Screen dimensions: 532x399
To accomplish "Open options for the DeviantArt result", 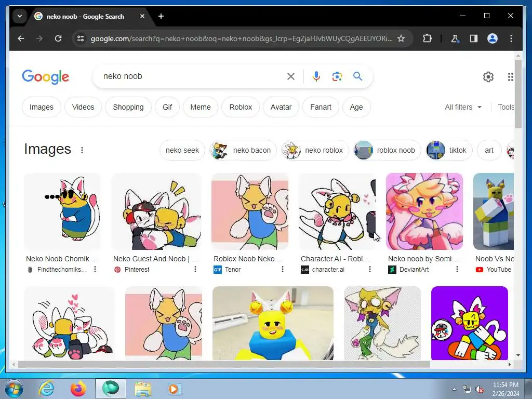I will click(457, 269).
